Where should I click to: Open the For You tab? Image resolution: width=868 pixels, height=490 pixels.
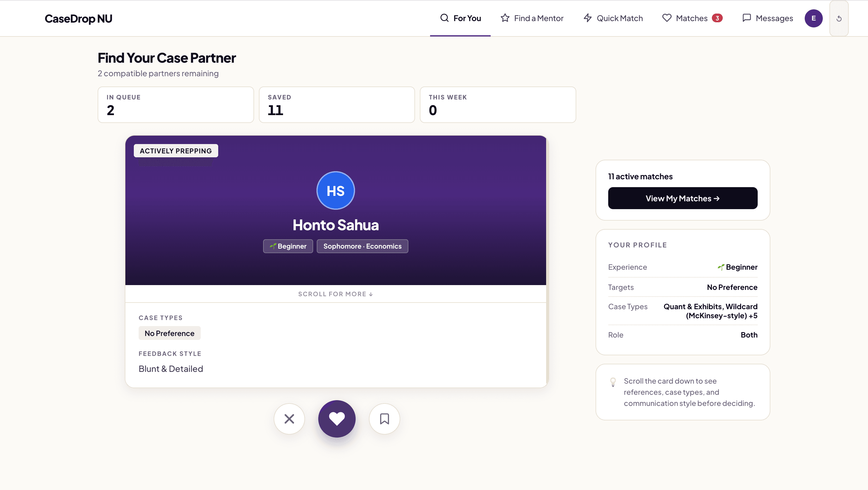[460, 18]
